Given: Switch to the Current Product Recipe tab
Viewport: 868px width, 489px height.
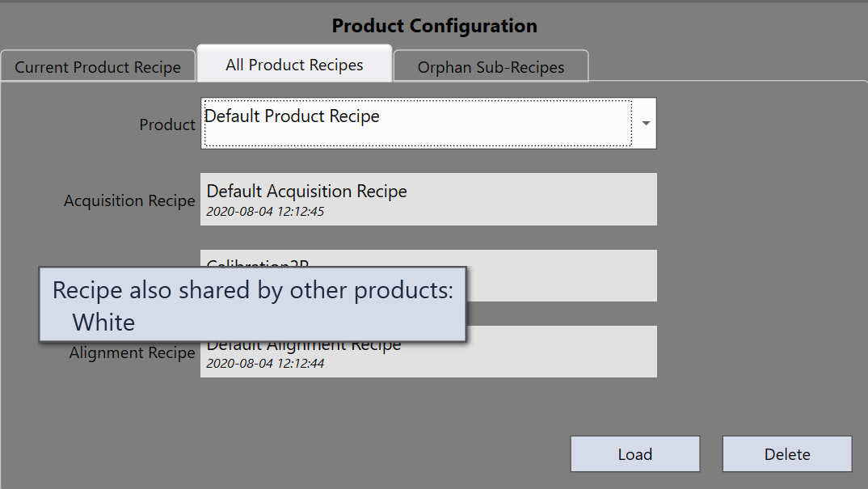Looking at the screenshot, I should coord(98,67).
